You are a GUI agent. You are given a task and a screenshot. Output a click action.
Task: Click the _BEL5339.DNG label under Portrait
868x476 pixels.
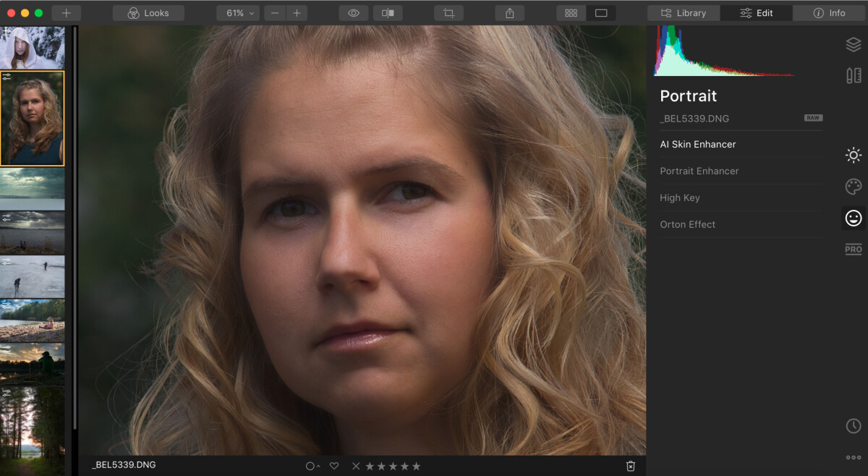[x=693, y=118]
